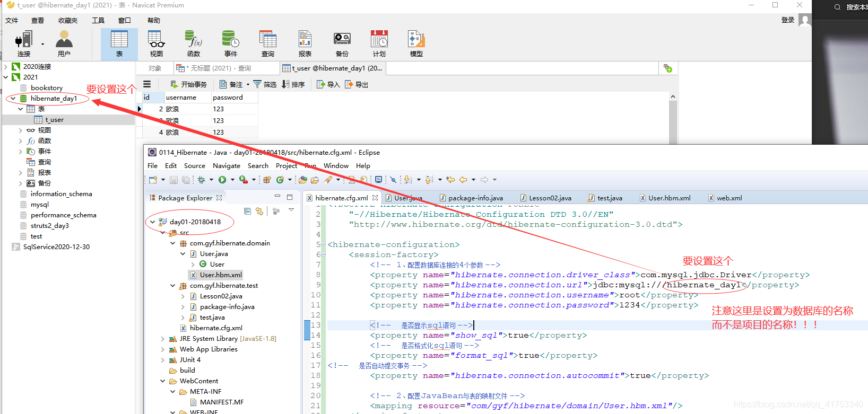Expand the JRE System Library node
The height and width of the screenshot is (414, 868).
point(163,339)
